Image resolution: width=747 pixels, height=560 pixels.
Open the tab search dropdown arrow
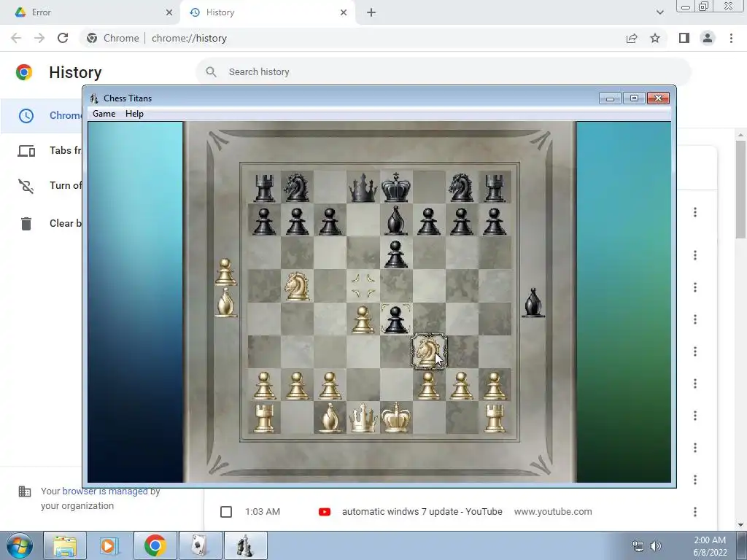tap(659, 12)
